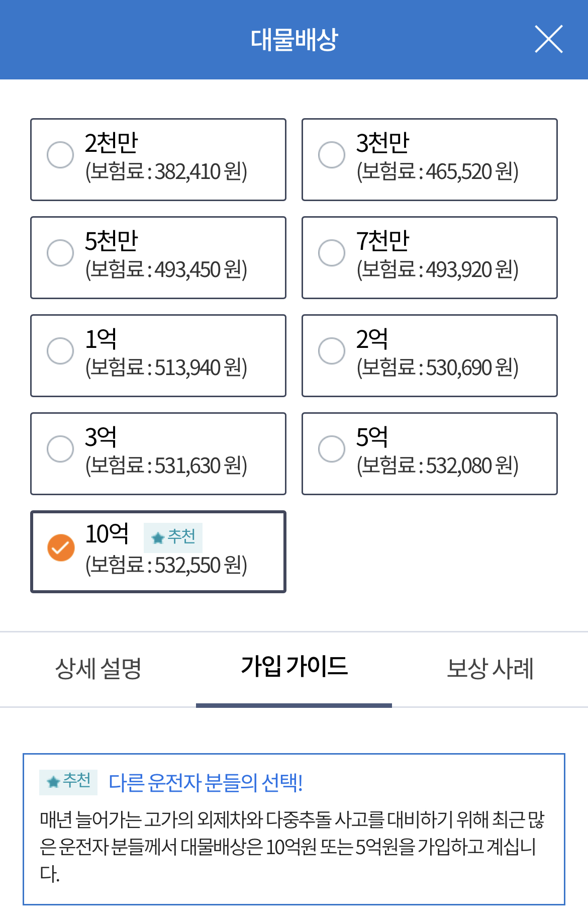
Task: Pick the 2억 coverage radio option
Action: (332, 351)
